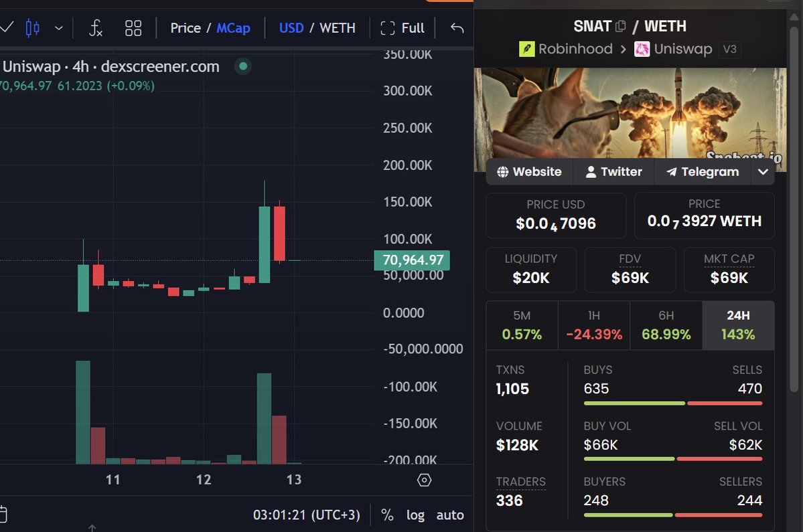Open the candlestick chart type selector

[32, 27]
